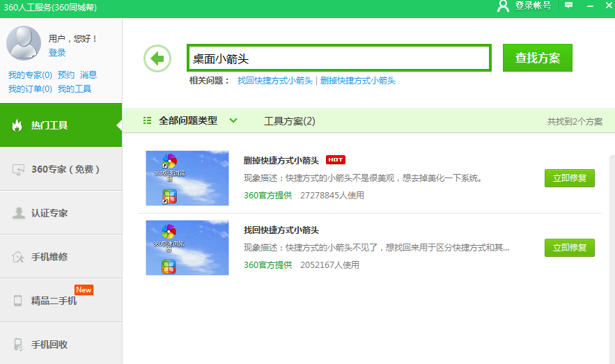The image size is (615, 364).
Task: Open the feedback speech bubble icon
Action: pos(568,5)
